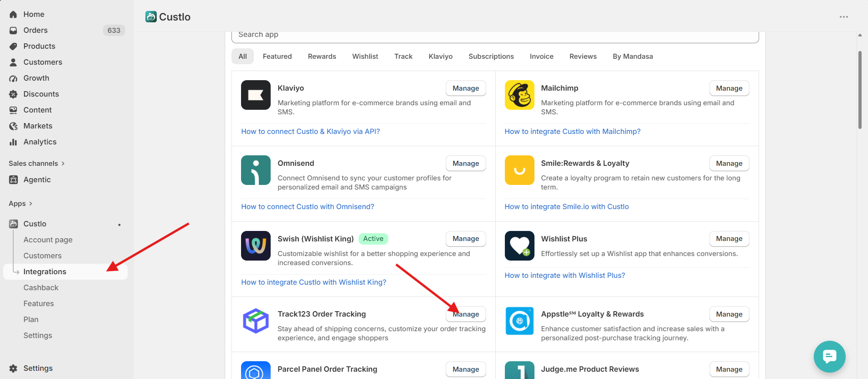Click the Content image icon
This screenshot has height=379, width=868.
(x=13, y=110)
